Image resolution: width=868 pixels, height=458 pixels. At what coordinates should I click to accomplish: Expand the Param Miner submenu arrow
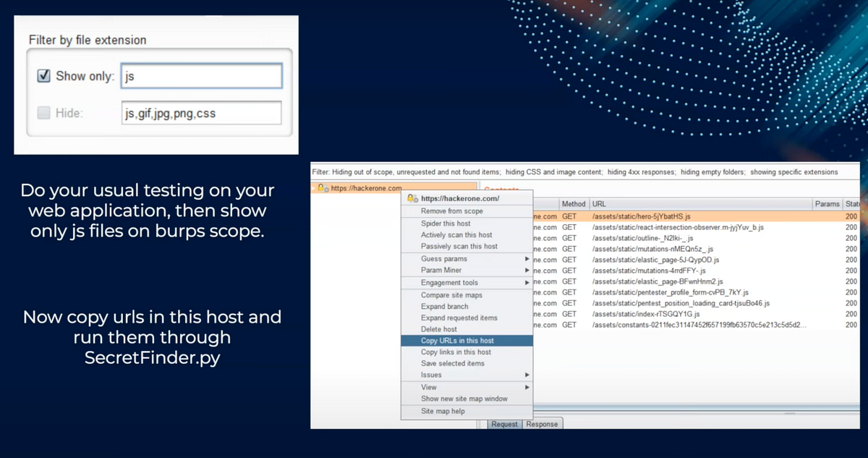point(527,271)
